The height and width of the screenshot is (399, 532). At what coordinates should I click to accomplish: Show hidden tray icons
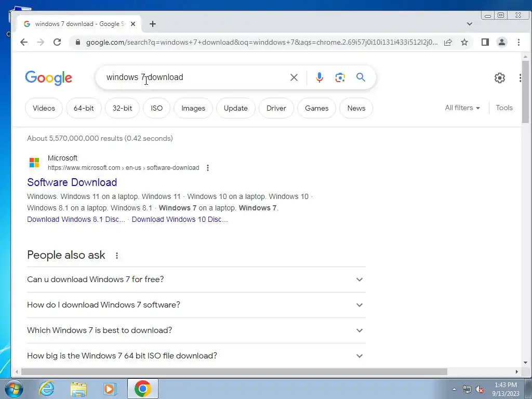[x=454, y=389]
